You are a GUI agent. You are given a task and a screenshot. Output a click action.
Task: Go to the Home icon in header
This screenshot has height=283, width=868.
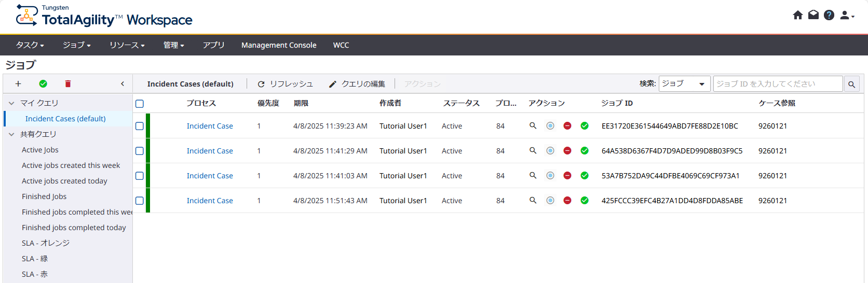click(x=798, y=15)
